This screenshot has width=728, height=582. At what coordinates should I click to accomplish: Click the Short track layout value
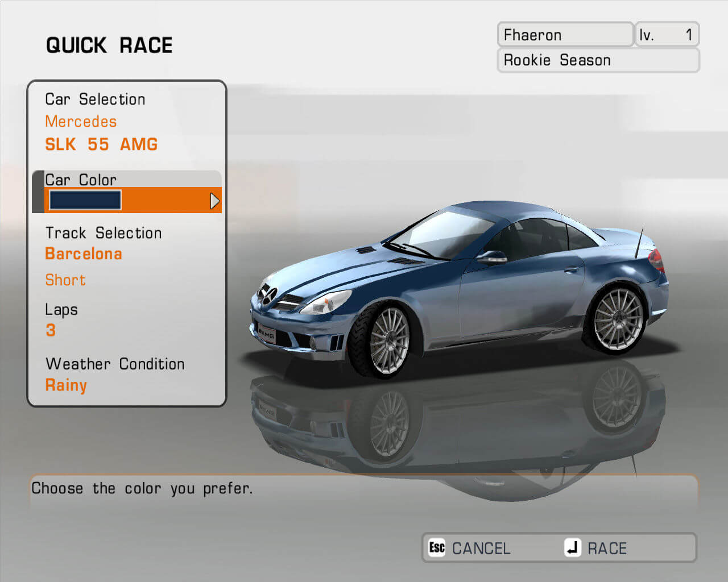point(65,280)
